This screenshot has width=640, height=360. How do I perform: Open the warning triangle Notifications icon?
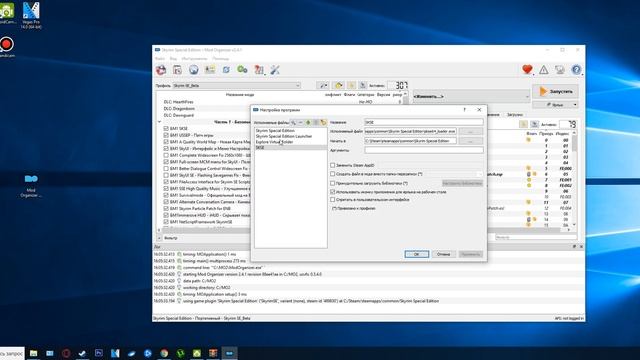click(x=544, y=70)
